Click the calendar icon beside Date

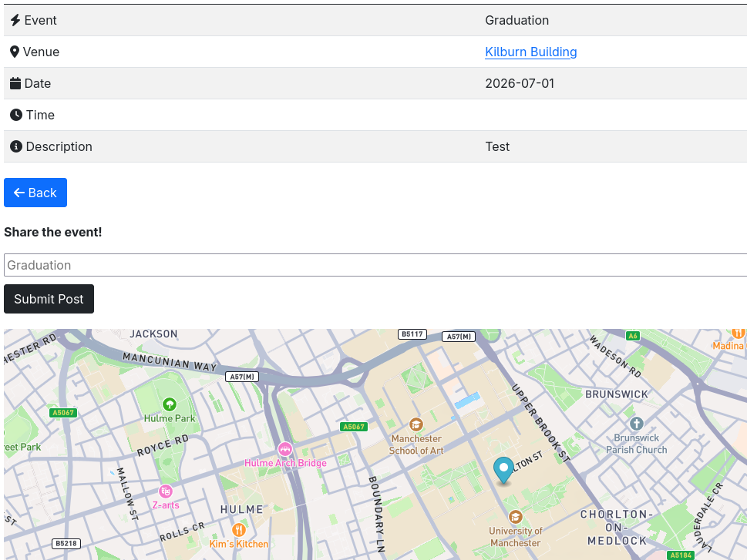coord(15,83)
